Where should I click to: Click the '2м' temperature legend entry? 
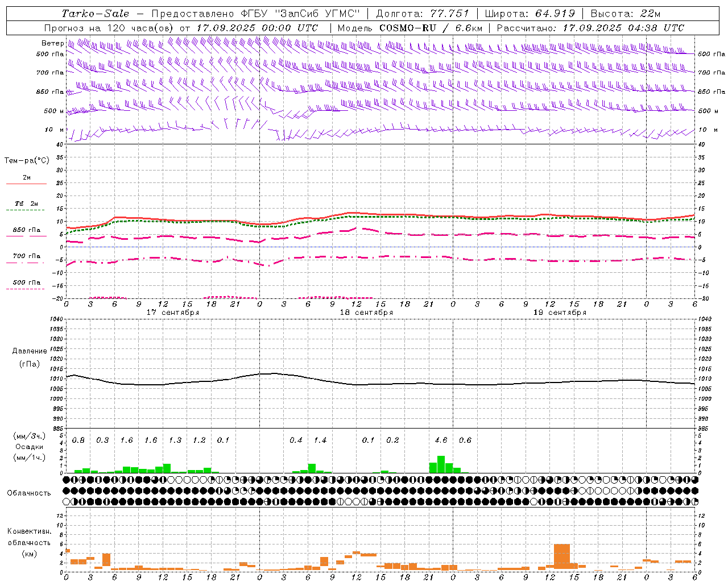[x=27, y=177]
